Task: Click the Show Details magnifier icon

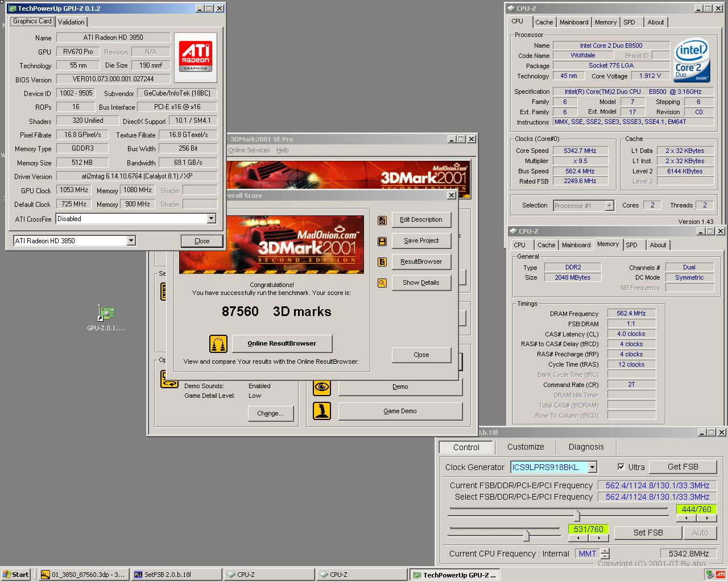Action: coord(382,283)
